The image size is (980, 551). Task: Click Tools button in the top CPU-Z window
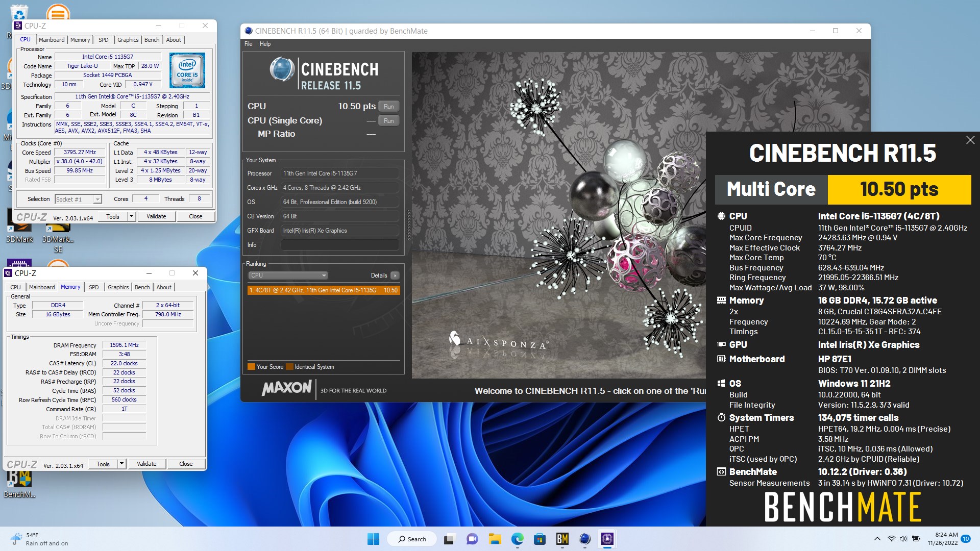click(113, 216)
